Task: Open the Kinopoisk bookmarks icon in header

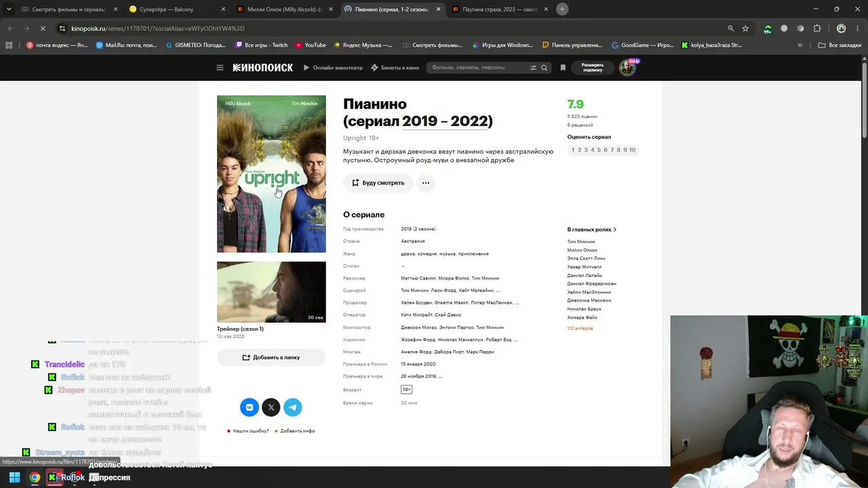Action: (563, 68)
